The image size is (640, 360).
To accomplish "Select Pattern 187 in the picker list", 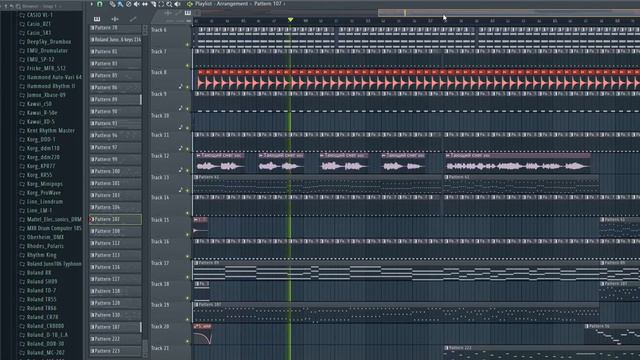I will tap(116, 327).
